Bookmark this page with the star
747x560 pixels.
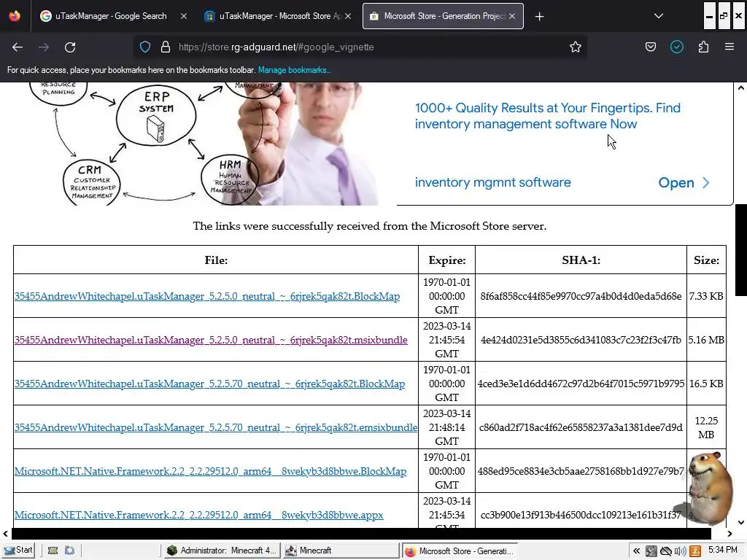576,47
